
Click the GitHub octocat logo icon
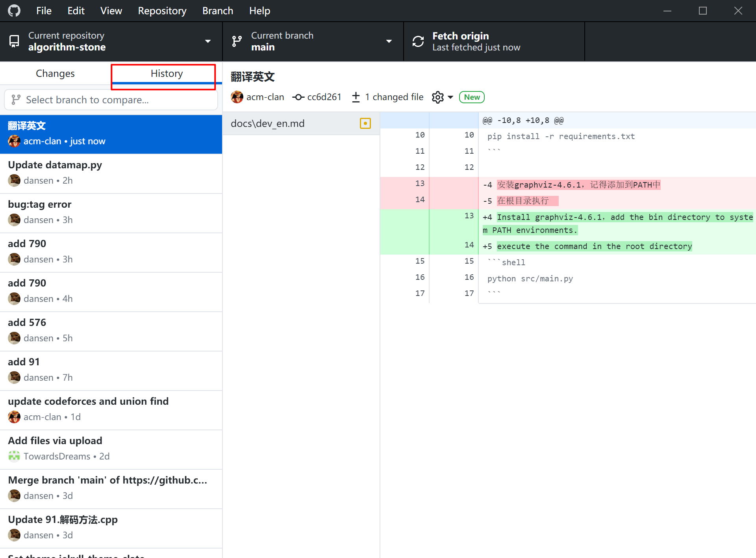14,11
